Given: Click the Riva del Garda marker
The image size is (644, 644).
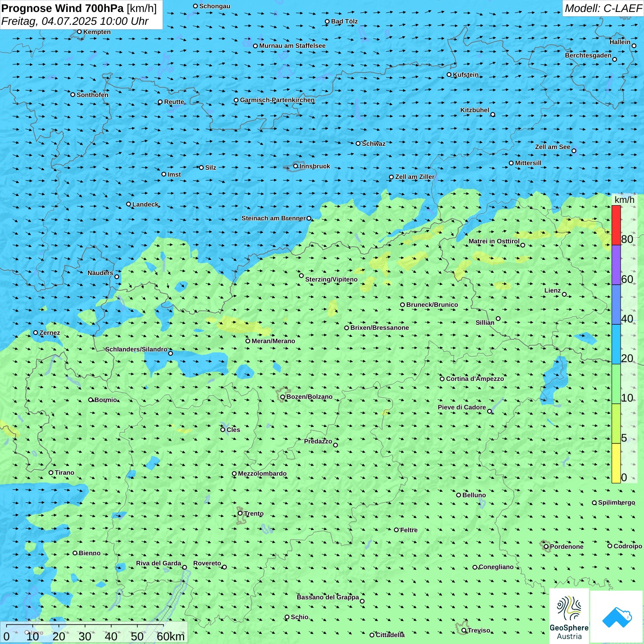Looking at the screenshot, I should coord(184,567).
